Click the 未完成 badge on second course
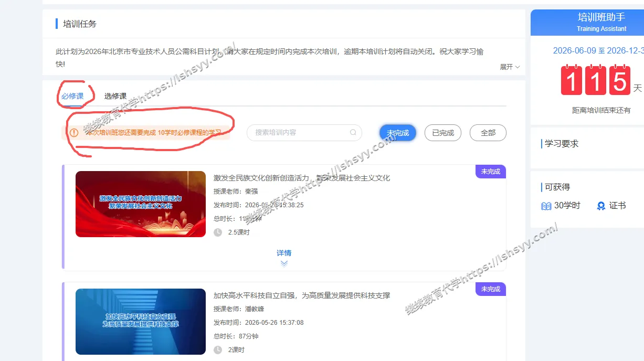Image resolution: width=644 pixels, height=361 pixels. (491, 289)
